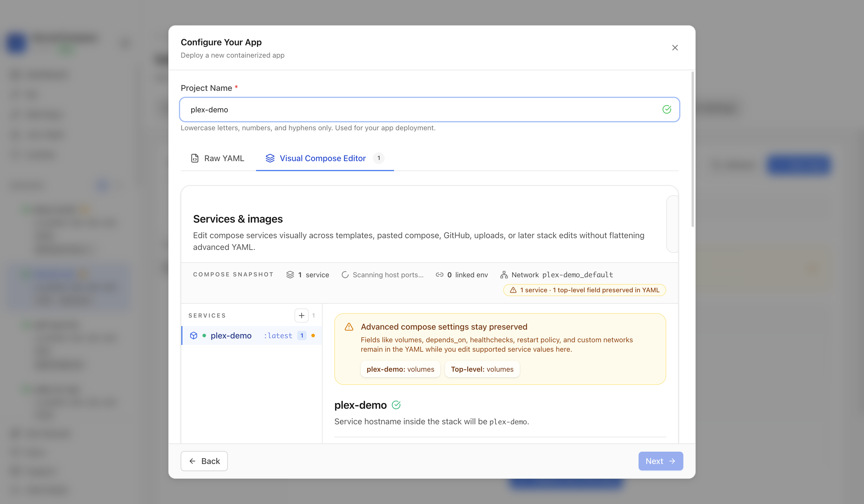Proceed with the Next button

[x=660, y=461]
